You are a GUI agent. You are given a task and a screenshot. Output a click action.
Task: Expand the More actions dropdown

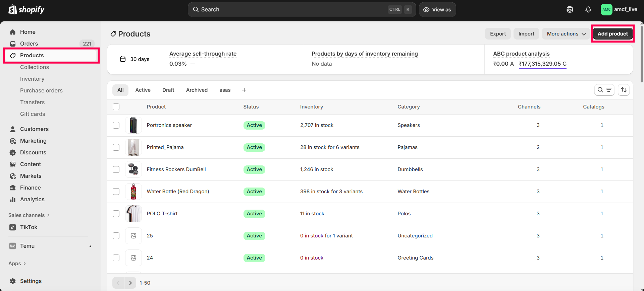coord(566,34)
